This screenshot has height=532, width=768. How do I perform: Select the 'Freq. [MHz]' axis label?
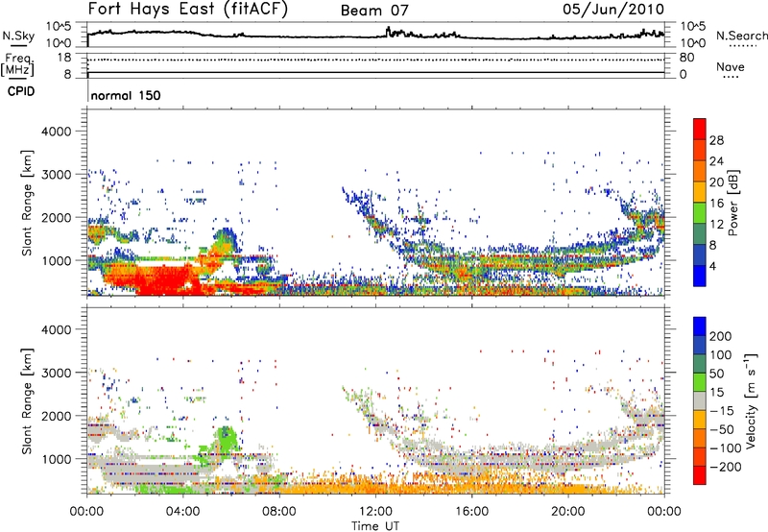point(18,64)
